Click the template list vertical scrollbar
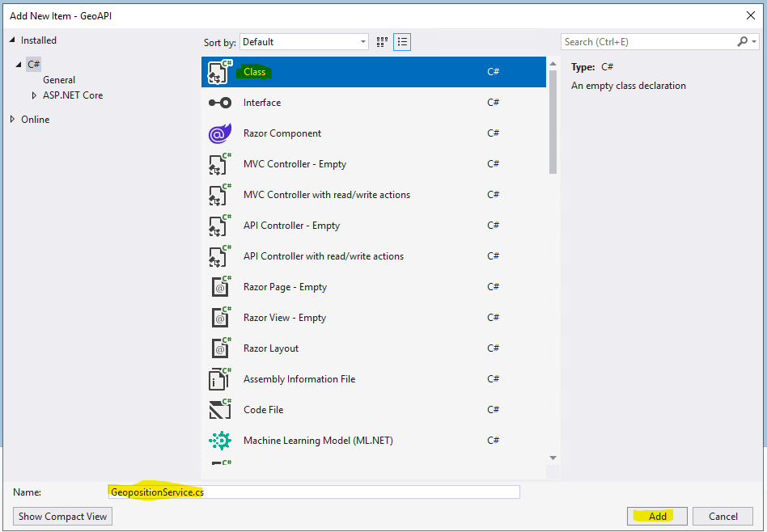This screenshot has width=767, height=532. coord(553,121)
